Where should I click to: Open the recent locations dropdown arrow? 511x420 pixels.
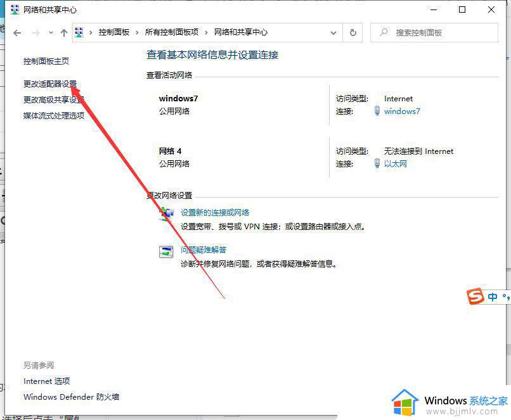coord(51,32)
